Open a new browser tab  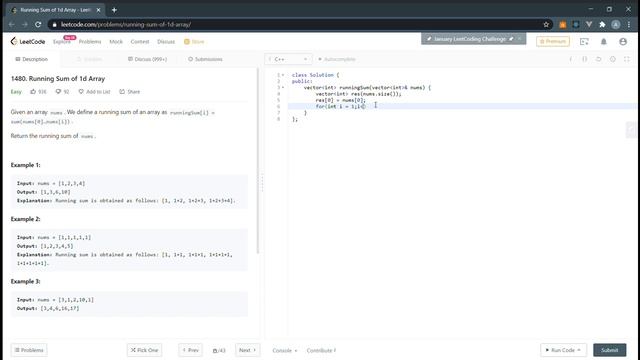(x=114, y=10)
